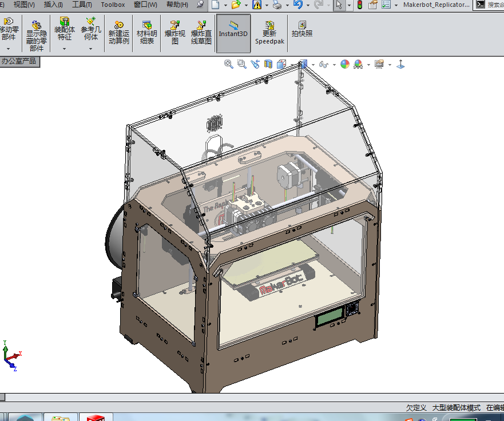Toggle Hide/Show Items glasses icon
The width and height of the screenshot is (504, 421).
(x=323, y=64)
